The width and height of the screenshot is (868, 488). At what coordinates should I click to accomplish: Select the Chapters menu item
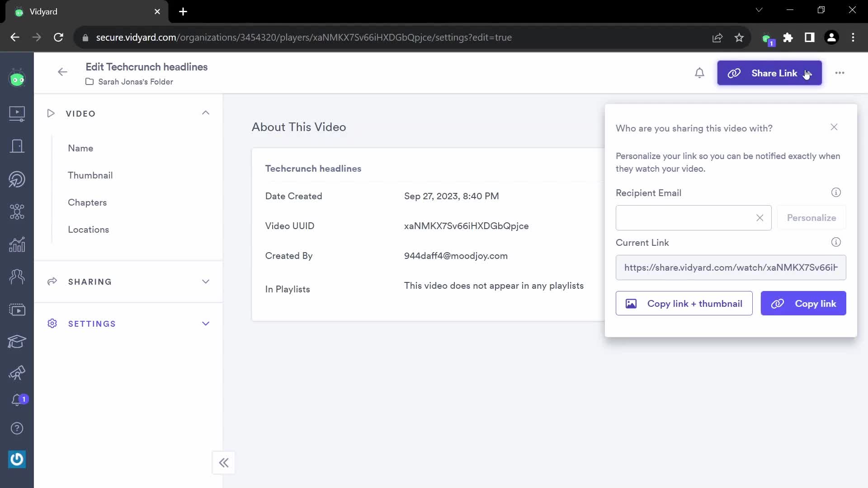(x=87, y=202)
